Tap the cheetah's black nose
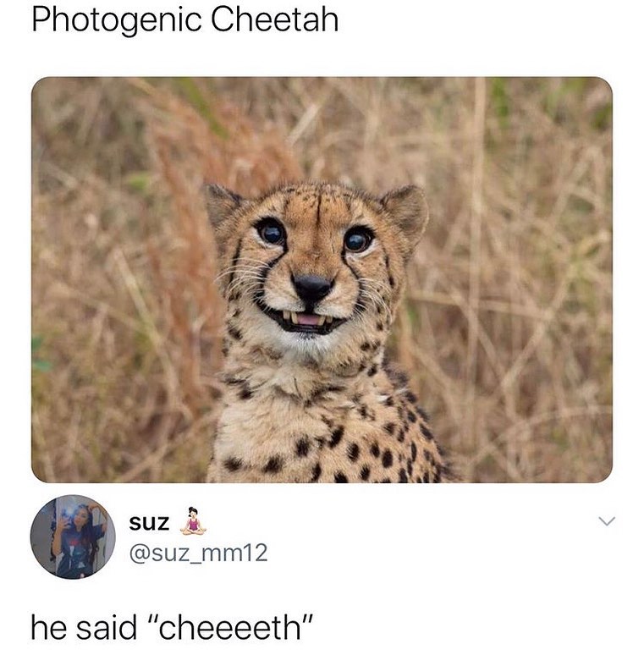The image size is (644, 655). pyautogui.click(x=312, y=288)
